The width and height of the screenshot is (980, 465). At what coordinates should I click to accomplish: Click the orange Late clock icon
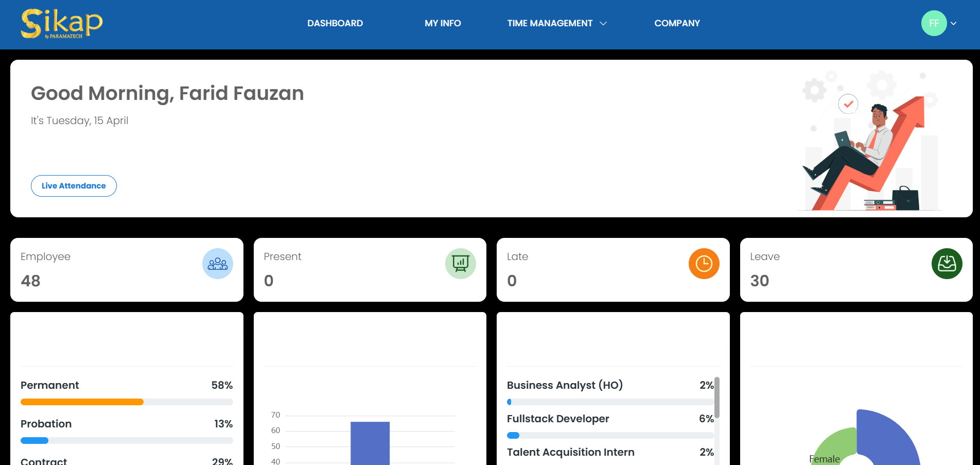click(x=704, y=264)
